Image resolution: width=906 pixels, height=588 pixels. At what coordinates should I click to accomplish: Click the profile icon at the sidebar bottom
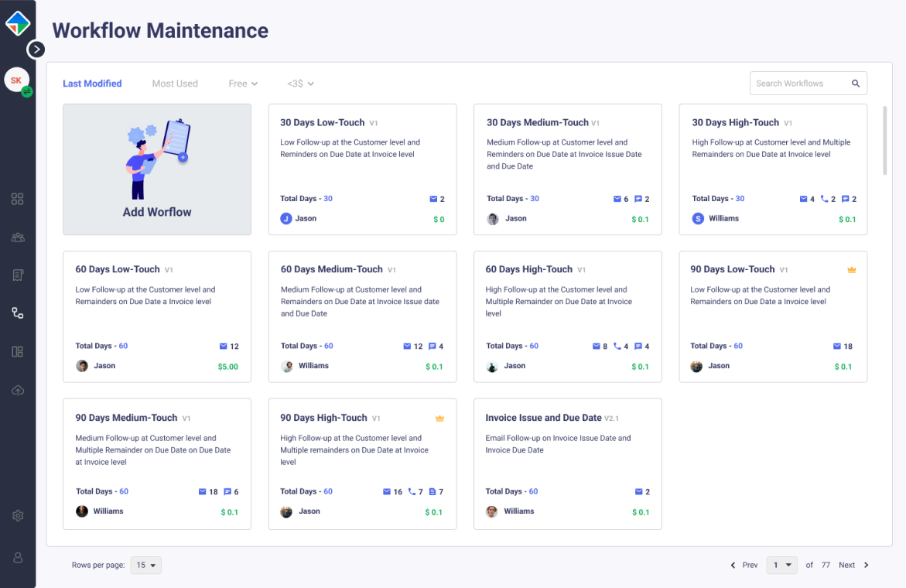(18, 556)
